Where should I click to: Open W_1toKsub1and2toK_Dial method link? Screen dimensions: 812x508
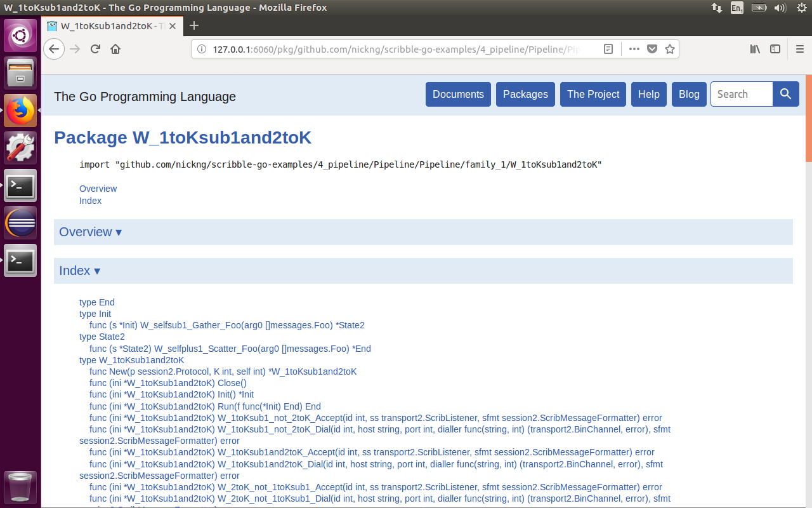click(371, 470)
